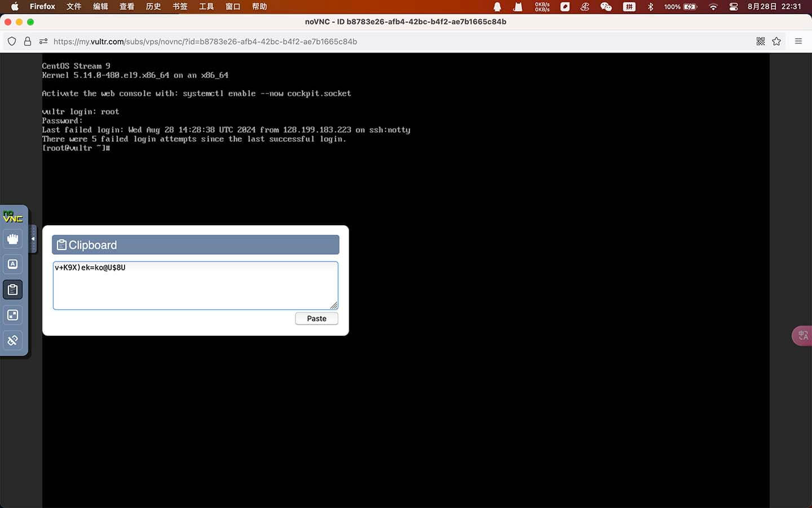This screenshot has height=508, width=812.
Task: Open the WeChat menu bar icon
Action: (x=606, y=7)
